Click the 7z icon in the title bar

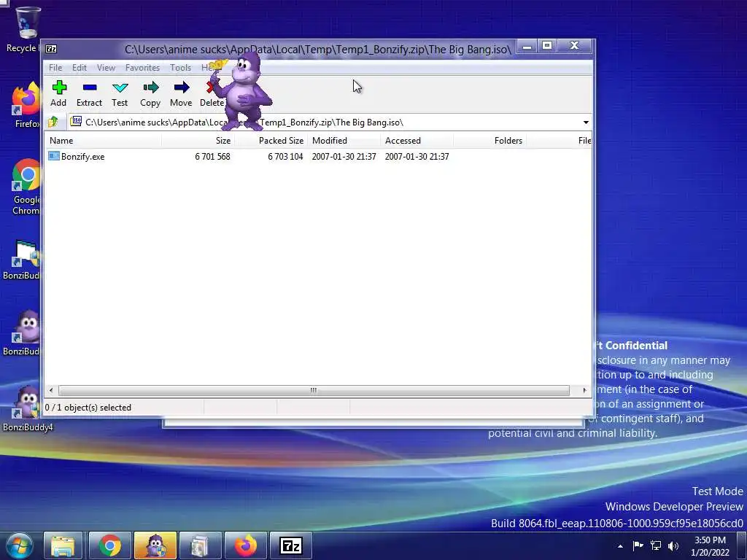tap(51, 49)
